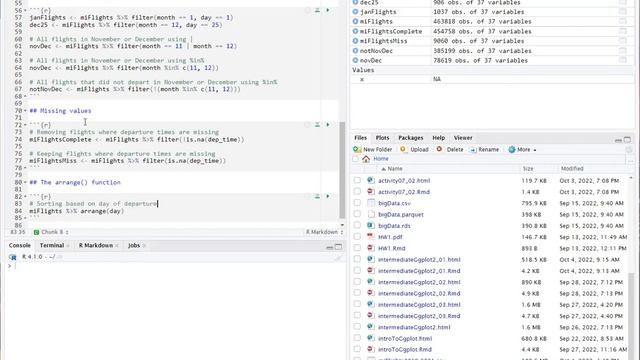Open options gear for the line 72 chunk
Viewport: 640px width, 360px height.
307,124
